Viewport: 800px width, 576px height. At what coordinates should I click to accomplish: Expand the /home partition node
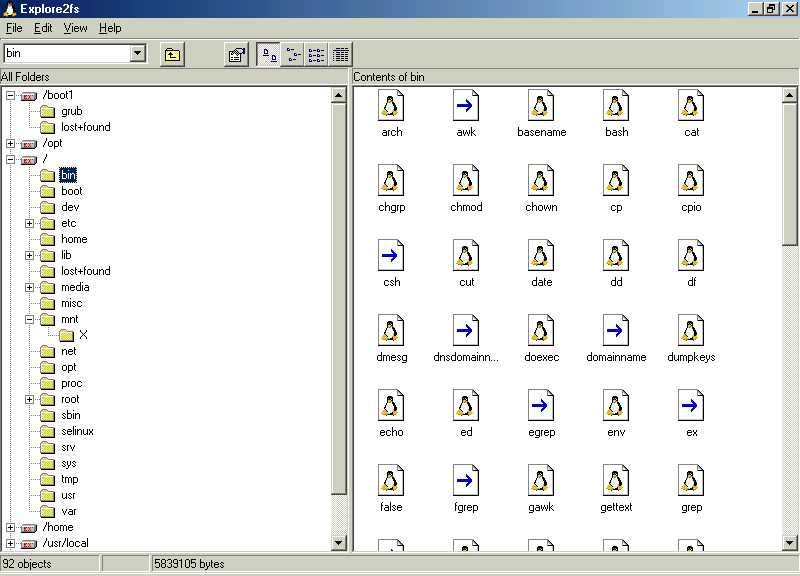click(x=10, y=528)
